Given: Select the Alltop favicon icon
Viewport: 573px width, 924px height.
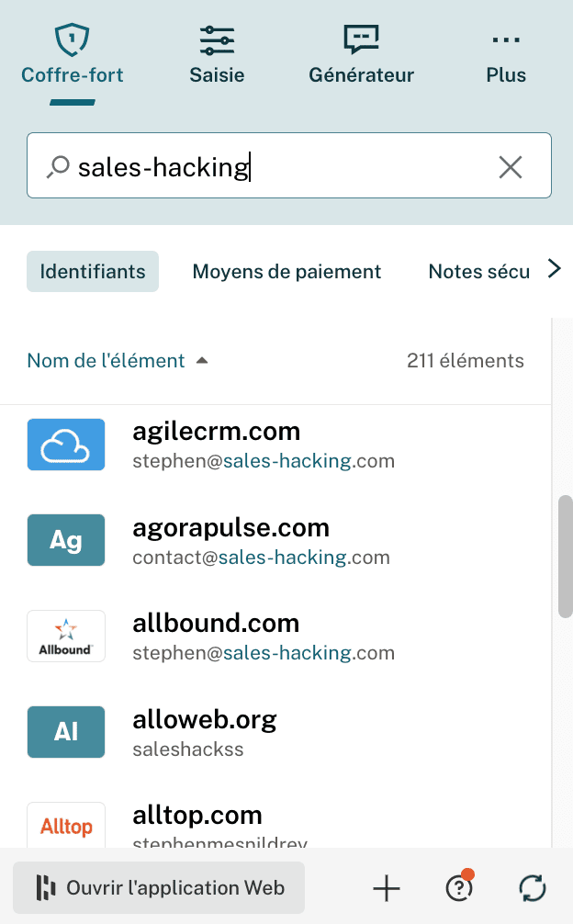Looking at the screenshot, I should point(65,826).
